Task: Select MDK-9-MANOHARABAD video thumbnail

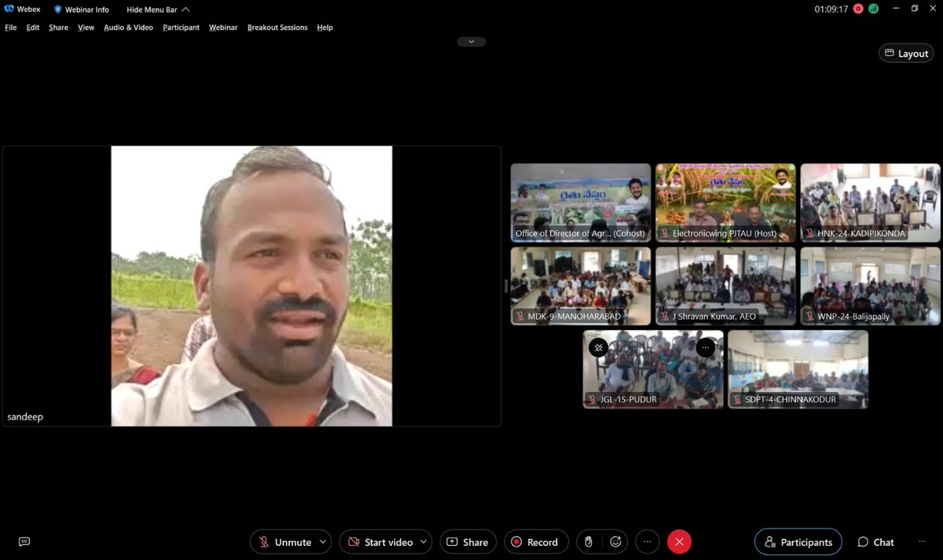Action: pos(581,286)
